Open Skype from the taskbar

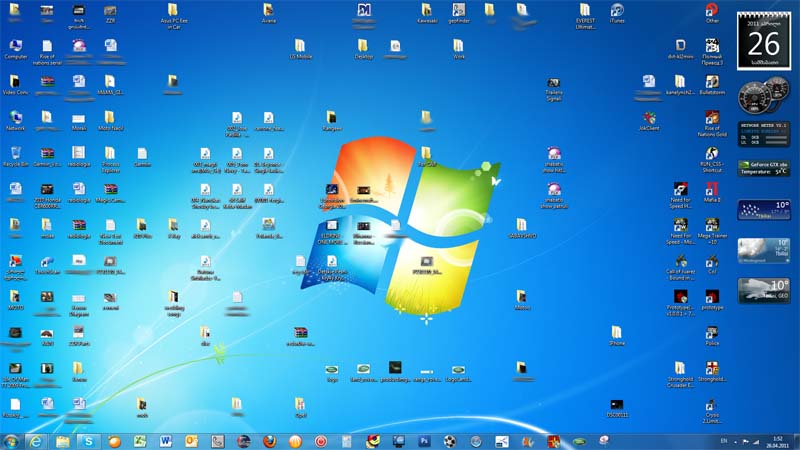[x=88, y=441]
